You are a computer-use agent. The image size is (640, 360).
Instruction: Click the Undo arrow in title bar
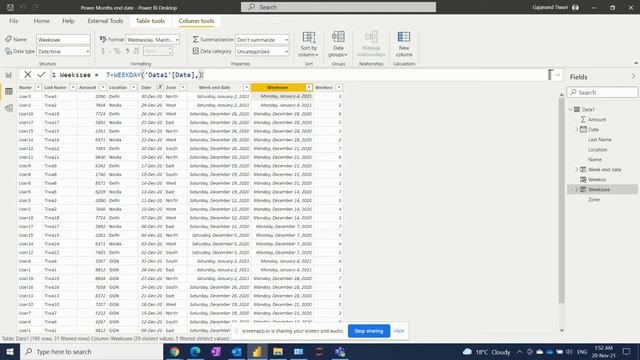[x=23, y=7]
